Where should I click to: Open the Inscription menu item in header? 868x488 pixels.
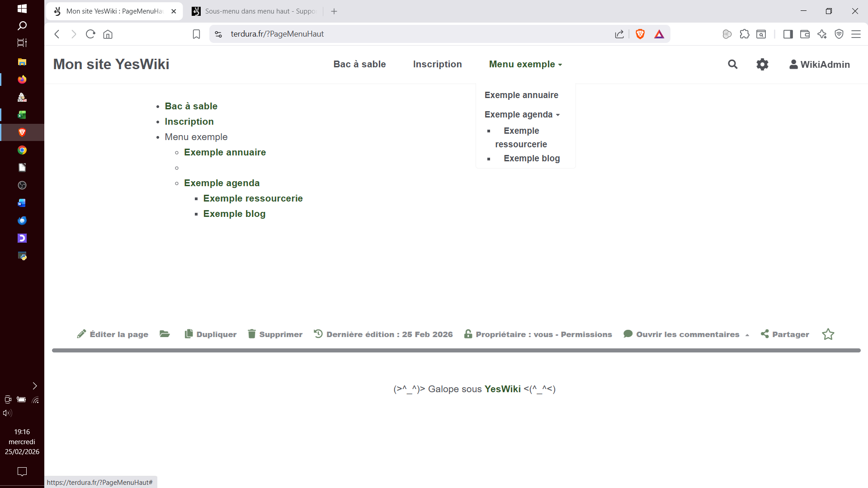coord(437,64)
